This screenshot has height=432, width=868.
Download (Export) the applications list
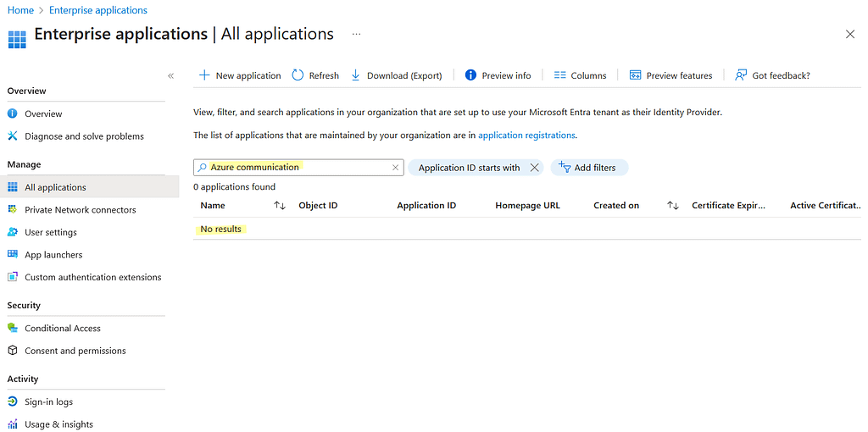pos(397,75)
